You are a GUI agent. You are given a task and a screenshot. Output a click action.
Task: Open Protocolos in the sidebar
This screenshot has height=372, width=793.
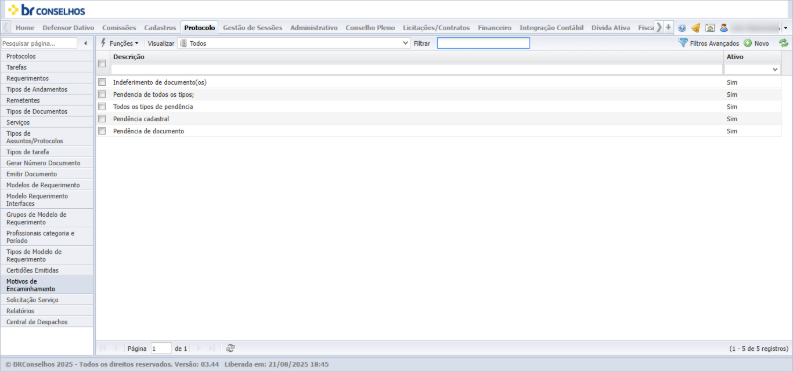tap(47, 57)
